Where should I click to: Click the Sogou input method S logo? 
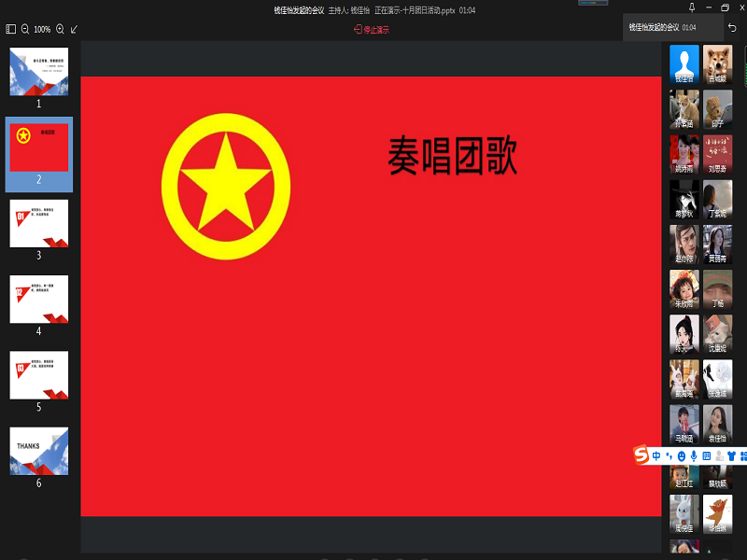[641, 455]
